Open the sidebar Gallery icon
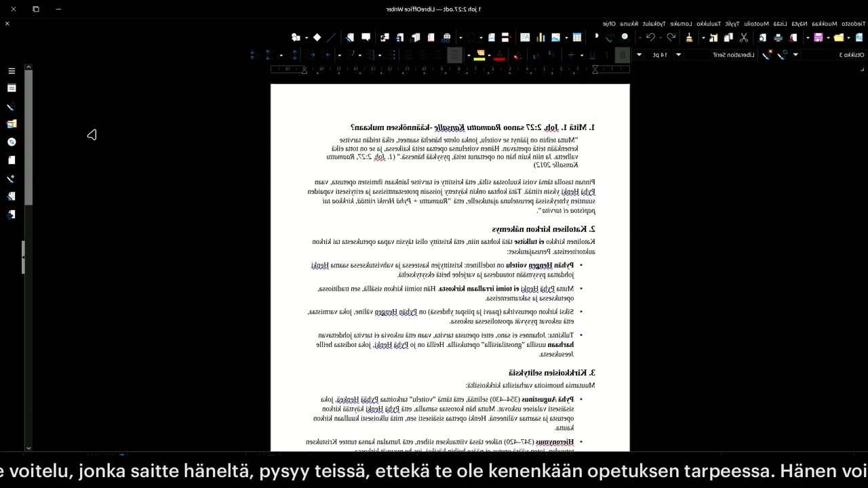 pos(12,124)
